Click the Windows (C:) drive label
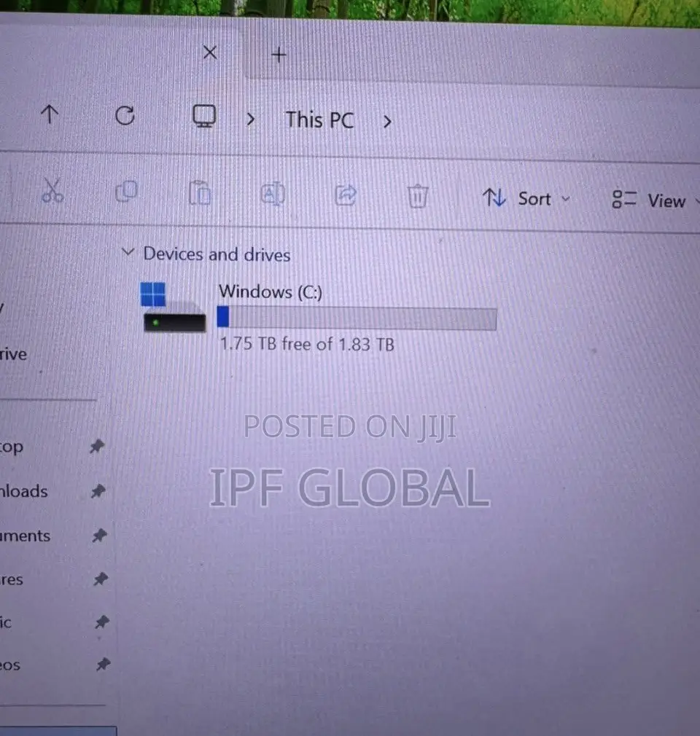The image size is (700, 736). pyautogui.click(x=270, y=292)
